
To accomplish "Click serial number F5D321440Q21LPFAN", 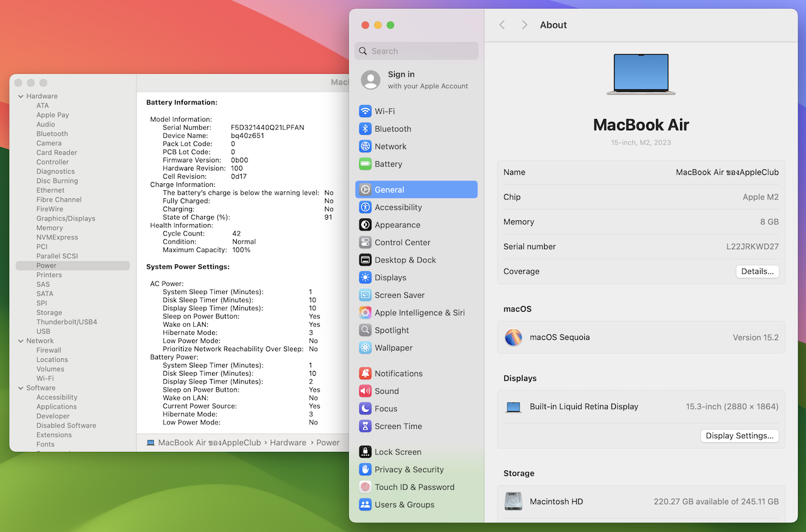I will [x=268, y=128].
